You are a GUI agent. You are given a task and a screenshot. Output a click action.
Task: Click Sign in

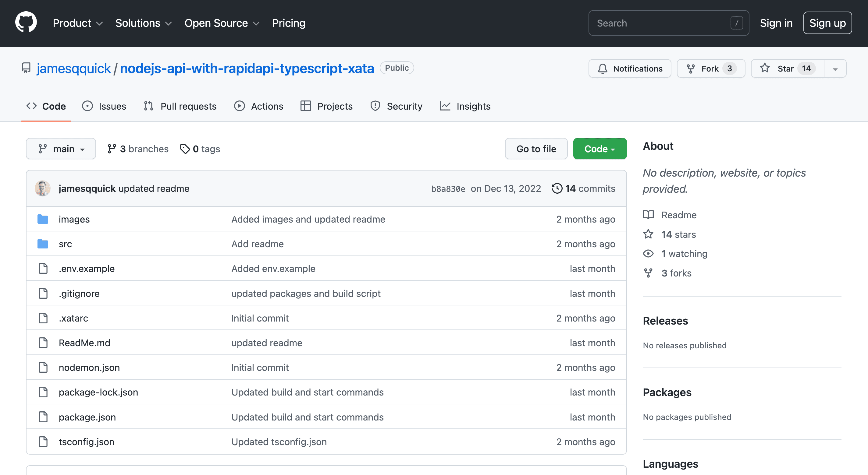point(776,23)
